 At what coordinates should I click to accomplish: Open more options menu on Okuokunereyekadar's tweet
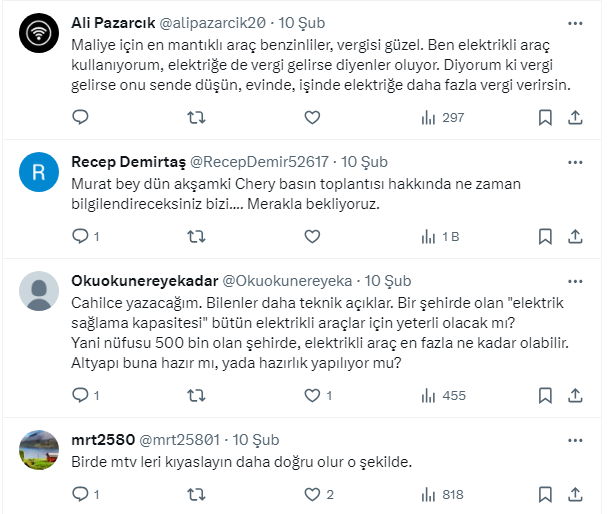pyautogui.click(x=575, y=281)
